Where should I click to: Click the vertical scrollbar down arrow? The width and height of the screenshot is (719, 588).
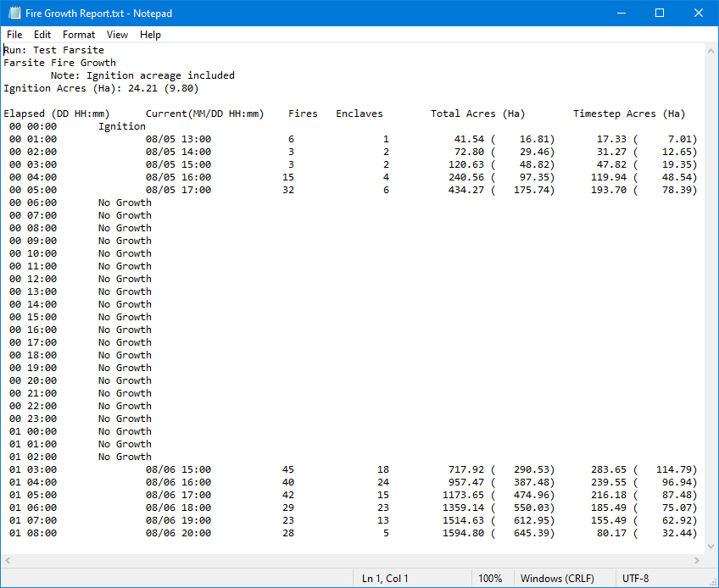(711, 546)
